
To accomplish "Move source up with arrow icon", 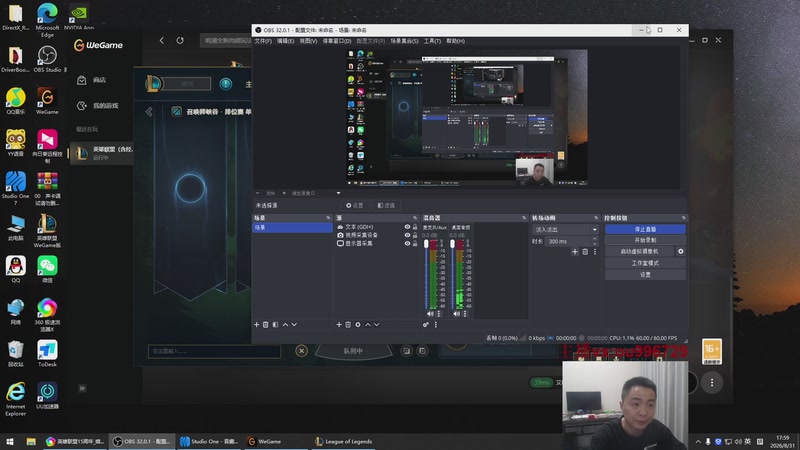I will (367, 324).
